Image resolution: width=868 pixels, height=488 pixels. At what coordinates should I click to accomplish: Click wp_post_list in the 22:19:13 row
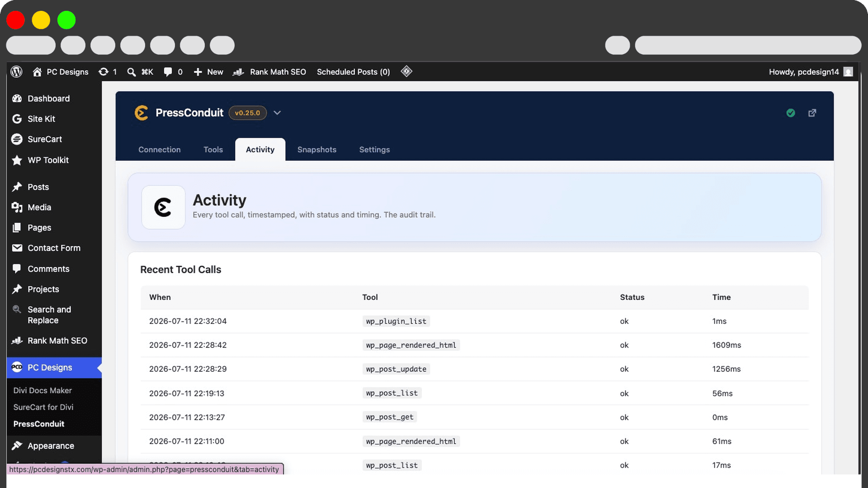click(x=392, y=393)
